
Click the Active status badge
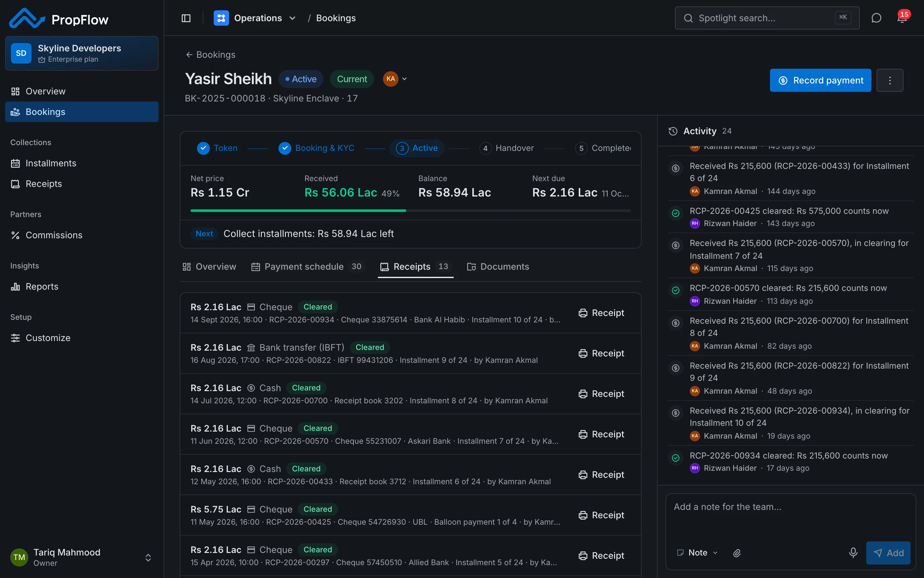(x=301, y=79)
